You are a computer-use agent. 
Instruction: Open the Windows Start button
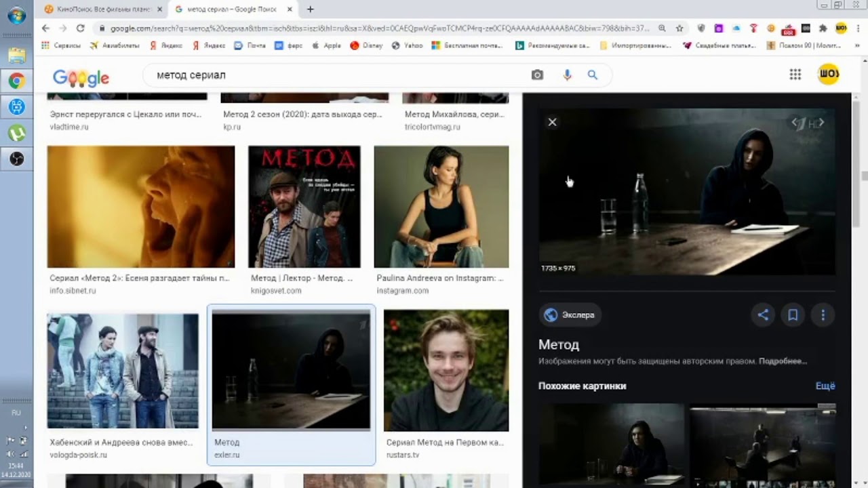click(x=17, y=15)
